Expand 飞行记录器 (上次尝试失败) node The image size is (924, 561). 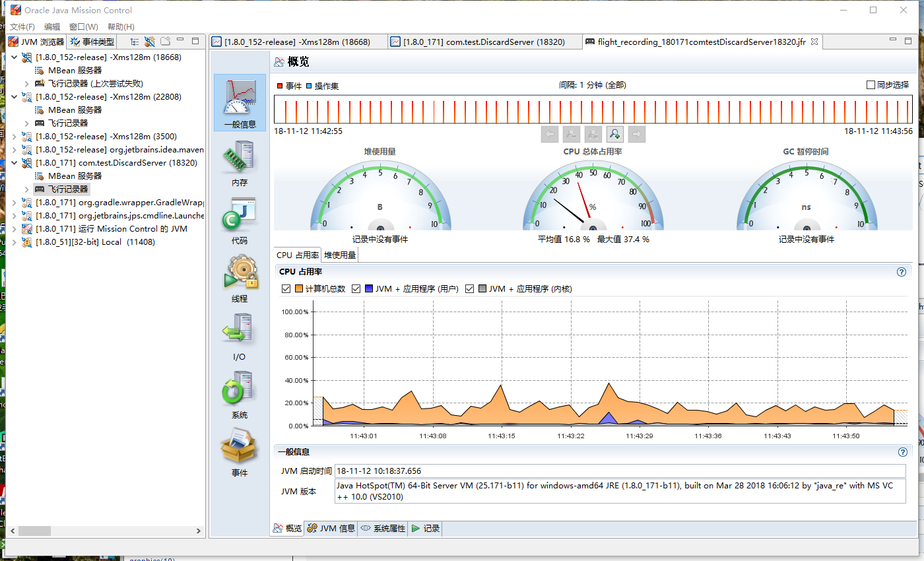27,84
